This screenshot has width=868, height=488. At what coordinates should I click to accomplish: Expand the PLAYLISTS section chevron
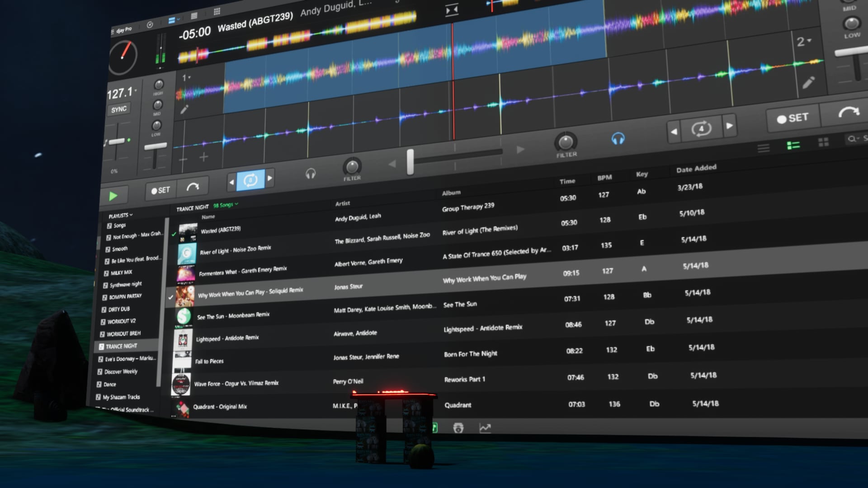point(131,215)
